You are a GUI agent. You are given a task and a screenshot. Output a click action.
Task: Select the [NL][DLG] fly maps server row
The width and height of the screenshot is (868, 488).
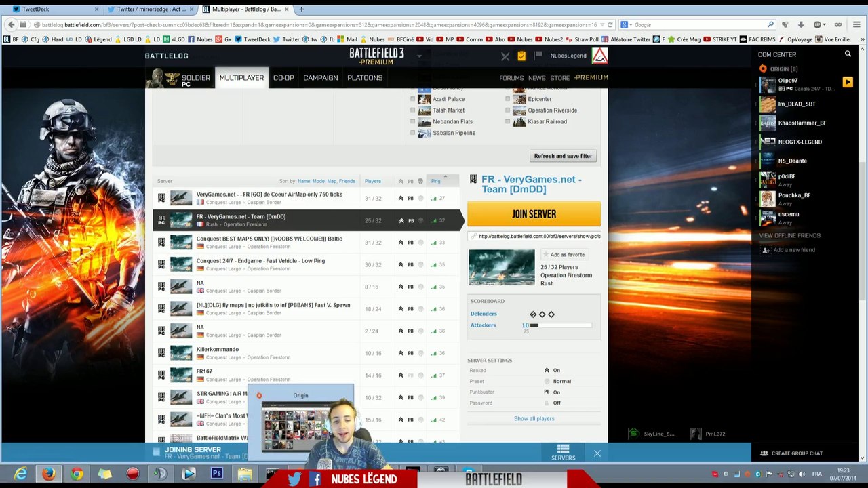click(x=307, y=308)
